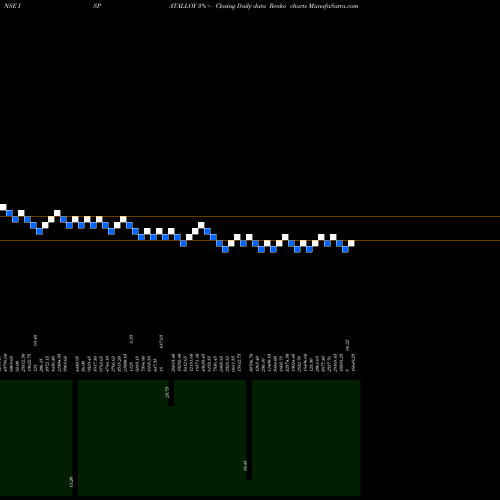The width and height of the screenshot is (500, 500).
Task: Click the rightmost green volume block
Action: click(x=306, y=438)
